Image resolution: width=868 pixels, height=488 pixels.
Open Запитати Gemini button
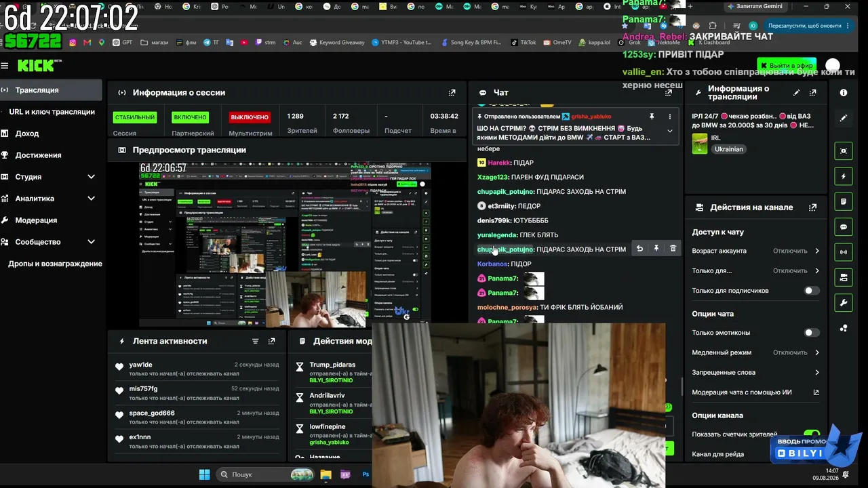click(755, 6)
